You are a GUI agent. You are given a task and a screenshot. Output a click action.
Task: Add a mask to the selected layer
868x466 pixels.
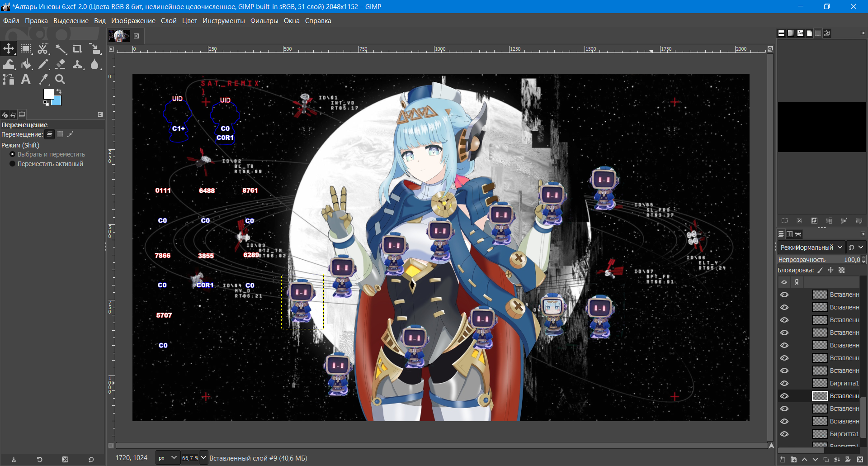click(x=848, y=460)
